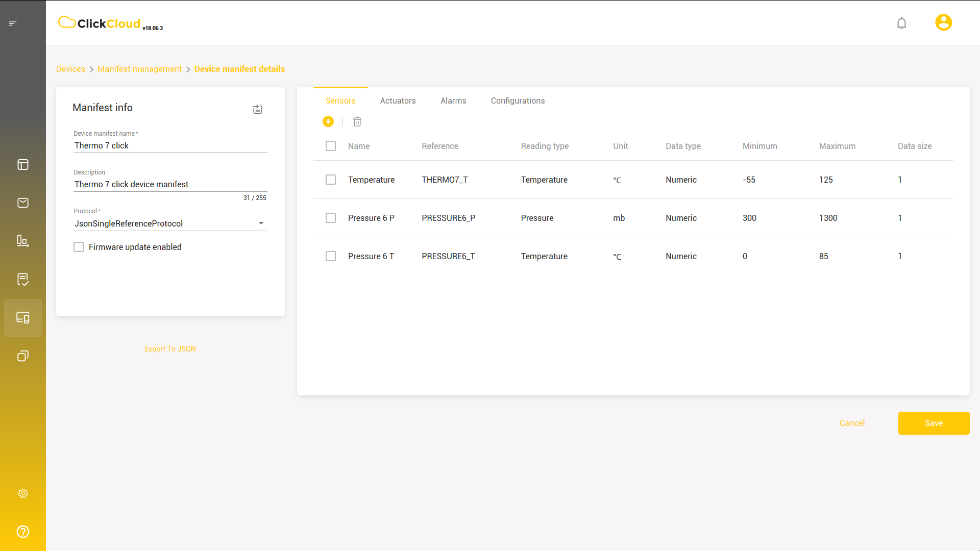Open the devices icon in sidebar
Viewport: 980px width, 551px height.
[23, 318]
